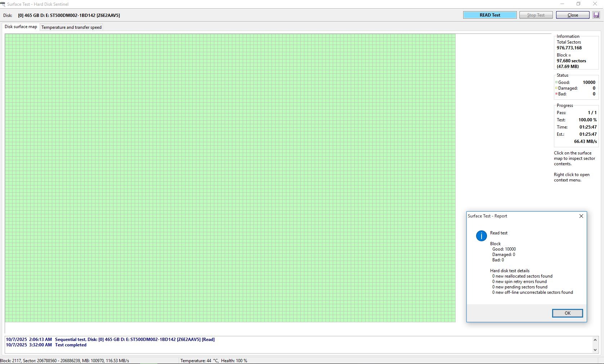Screen dimensions: 604x364
Task: Select the Sequential test log entry
Action: click(135, 340)
